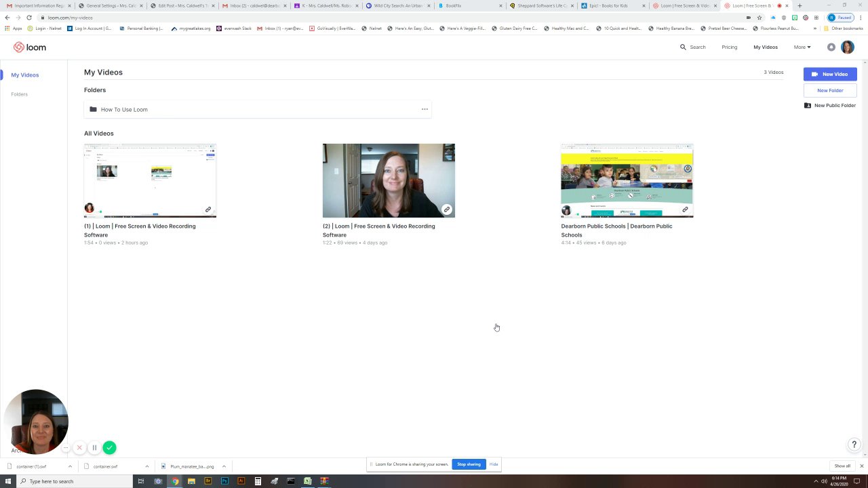Copy link of Dearborn Public Schools video
The image size is (868, 488).
685,209
